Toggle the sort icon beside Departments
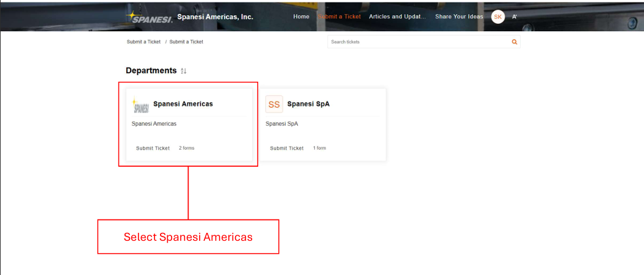Image resolution: width=644 pixels, height=275 pixels. point(183,71)
